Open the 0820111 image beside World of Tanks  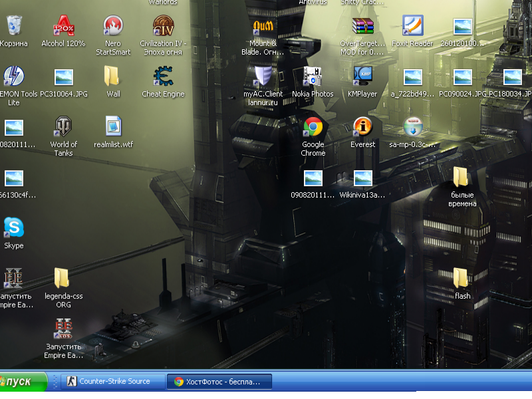tap(14, 128)
